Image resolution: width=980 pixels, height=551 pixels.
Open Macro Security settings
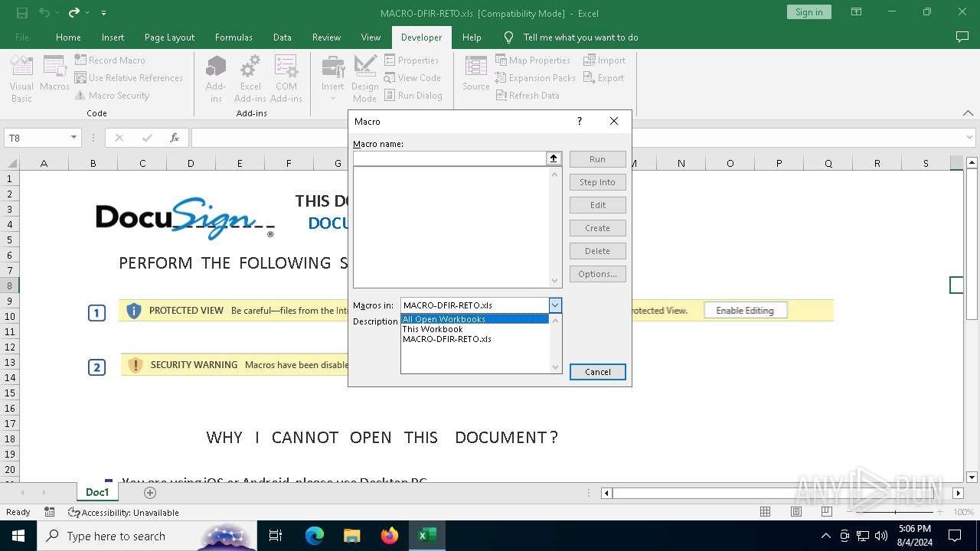112,96
